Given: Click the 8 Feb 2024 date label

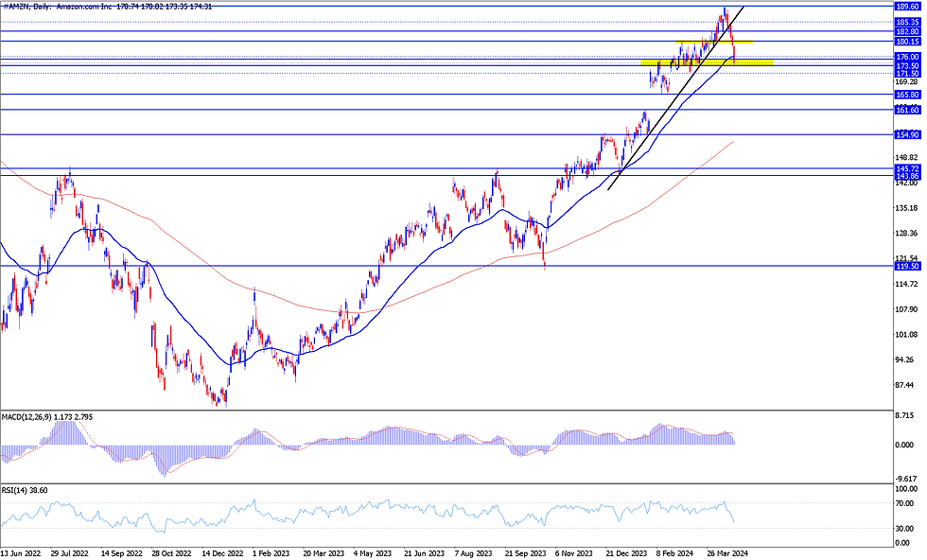Looking at the screenshot, I should (x=674, y=553).
